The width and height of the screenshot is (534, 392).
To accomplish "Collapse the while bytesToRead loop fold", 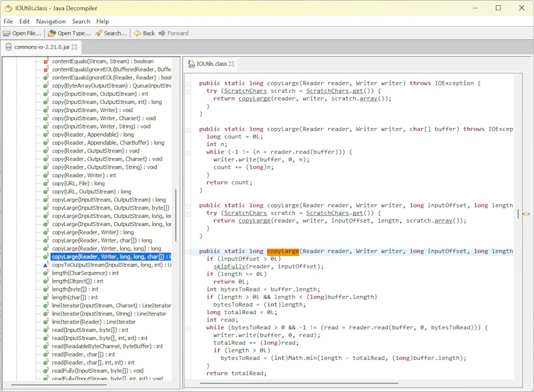I will (x=188, y=329).
